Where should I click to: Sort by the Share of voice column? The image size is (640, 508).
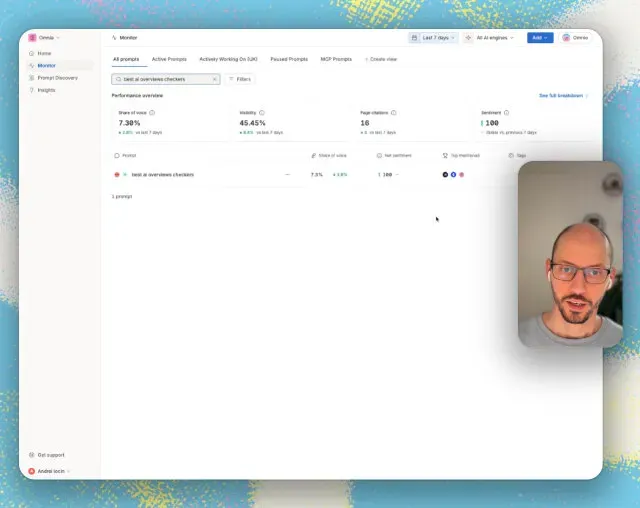coord(329,155)
